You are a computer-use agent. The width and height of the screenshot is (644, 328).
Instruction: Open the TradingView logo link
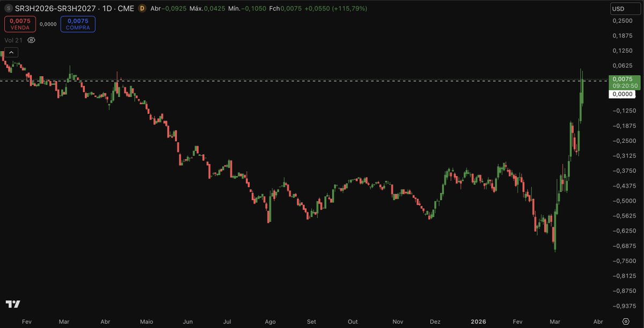[13, 304]
